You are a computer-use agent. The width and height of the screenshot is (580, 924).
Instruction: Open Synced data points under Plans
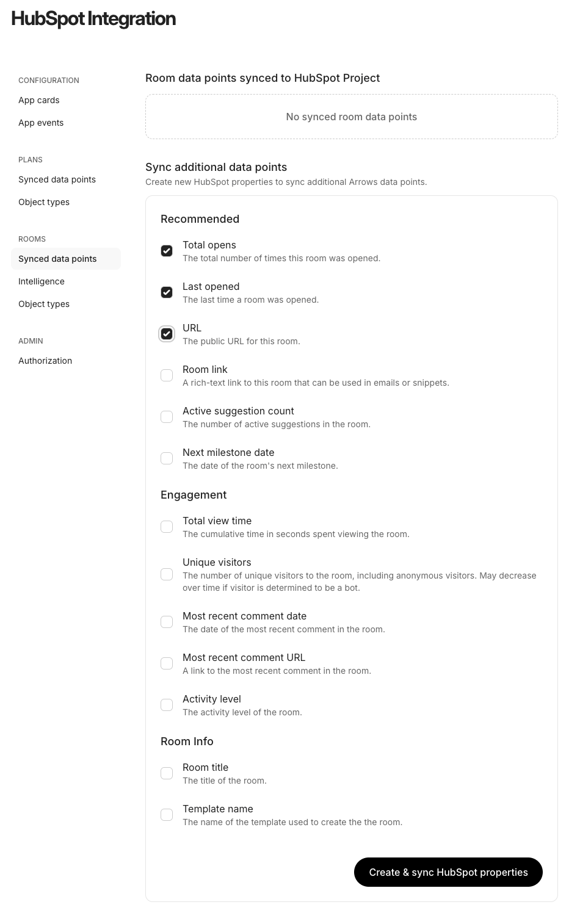[57, 179]
